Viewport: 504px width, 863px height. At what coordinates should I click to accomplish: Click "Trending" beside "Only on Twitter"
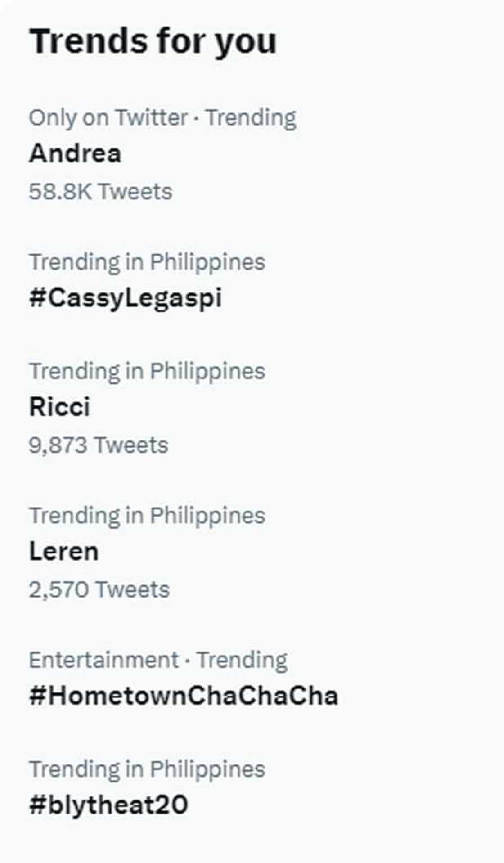click(x=251, y=118)
